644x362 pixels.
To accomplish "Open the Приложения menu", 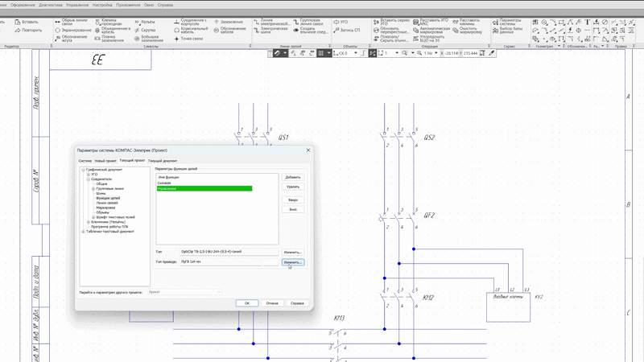I will click(x=128, y=5).
